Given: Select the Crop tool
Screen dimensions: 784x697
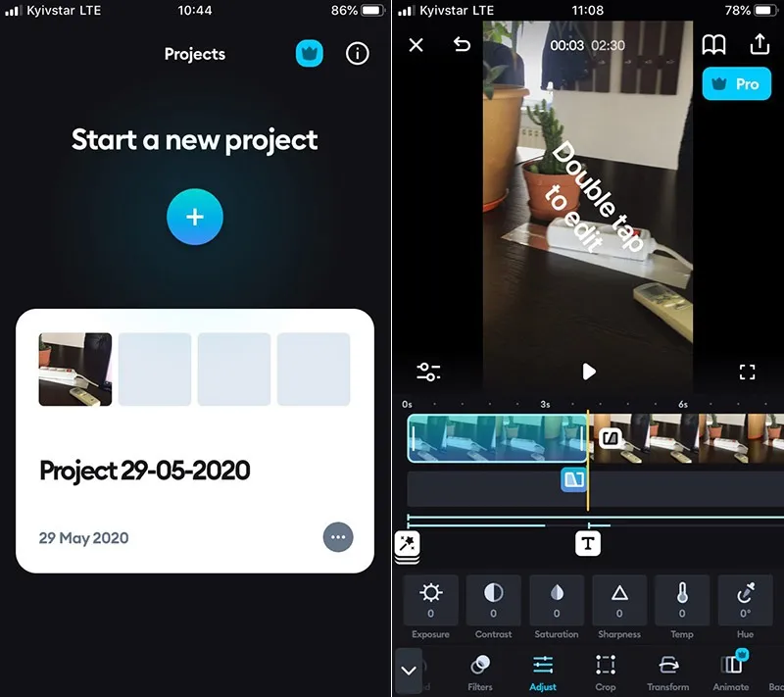Looking at the screenshot, I should tap(605, 672).
